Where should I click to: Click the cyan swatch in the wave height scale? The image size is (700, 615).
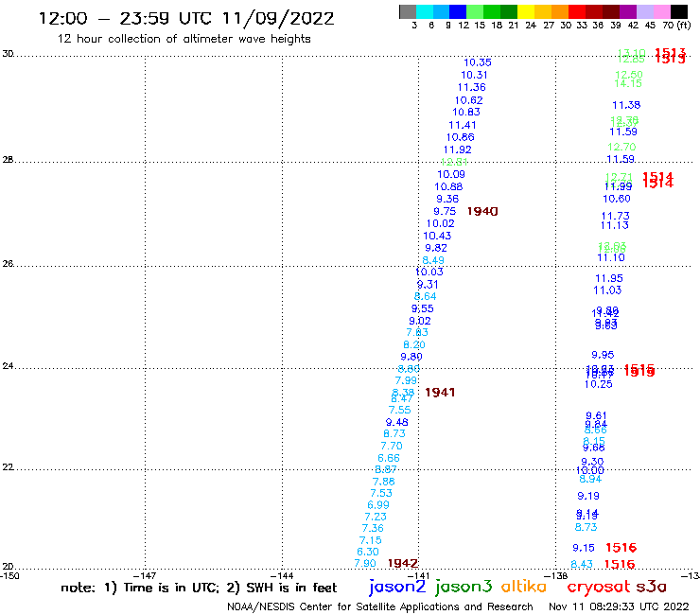pos(425,12)
